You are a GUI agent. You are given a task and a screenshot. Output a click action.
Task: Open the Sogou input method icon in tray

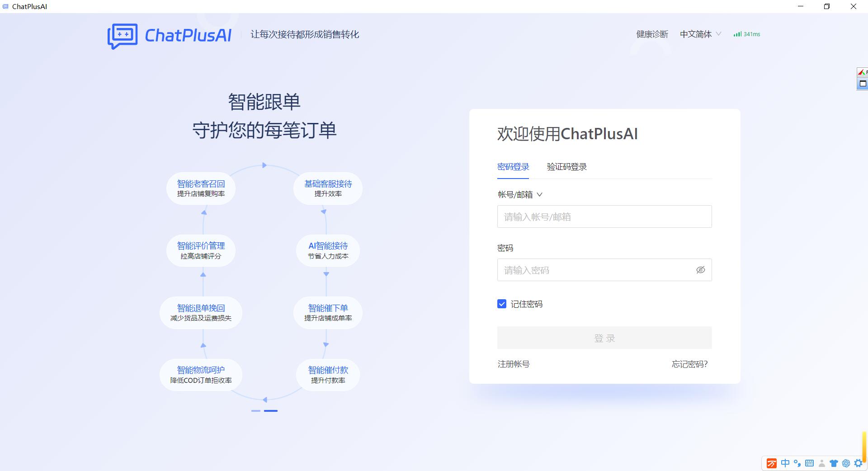[772, 463]
